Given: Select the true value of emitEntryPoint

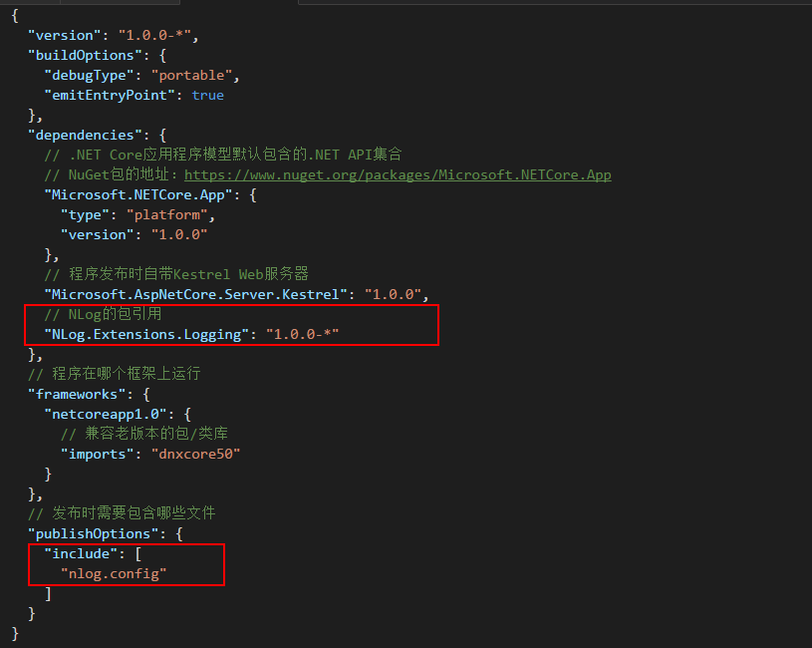Looking at the screenshot, I should point(207,96).
